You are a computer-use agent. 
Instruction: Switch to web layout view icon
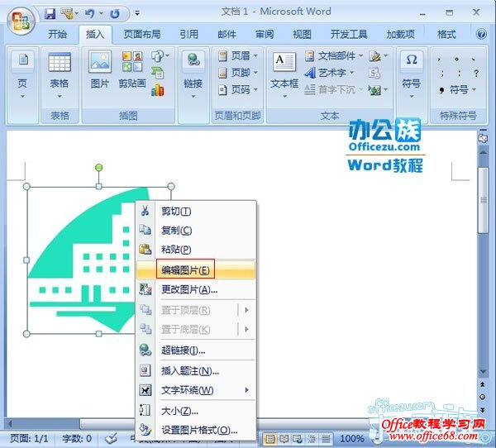pos(298,439)
